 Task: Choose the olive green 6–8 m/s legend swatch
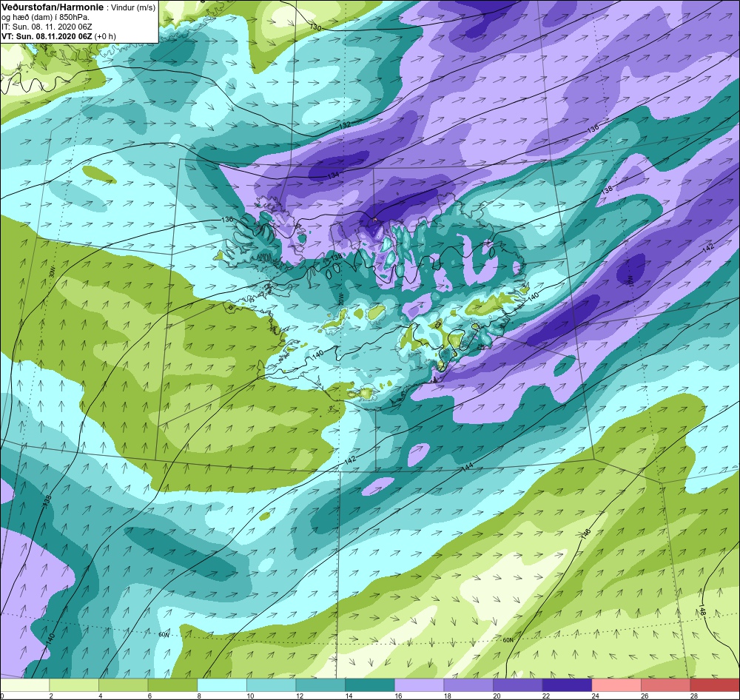pos(172,685)
